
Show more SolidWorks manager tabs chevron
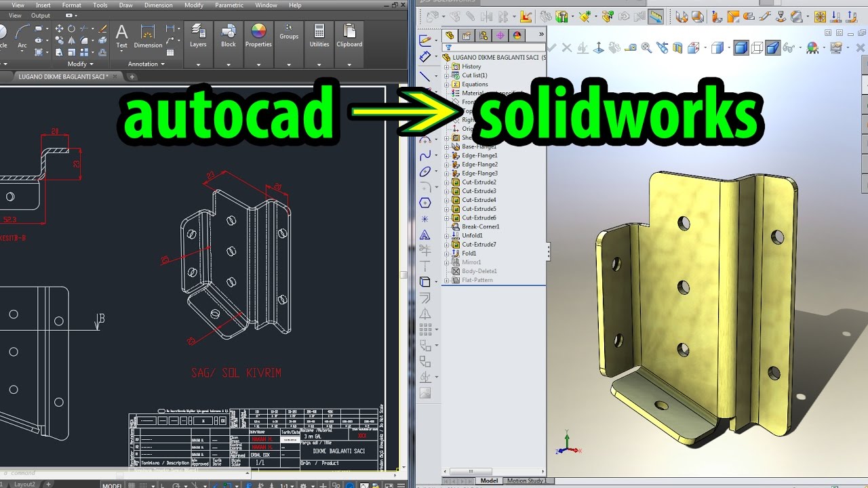[x=541, y=34]
